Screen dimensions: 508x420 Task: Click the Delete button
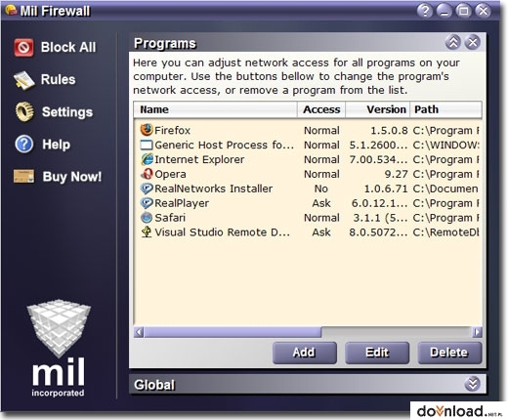449,353
